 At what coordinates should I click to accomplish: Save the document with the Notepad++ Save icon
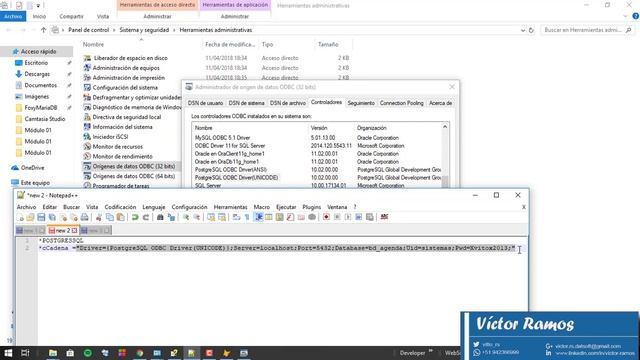tap(41, 217)
